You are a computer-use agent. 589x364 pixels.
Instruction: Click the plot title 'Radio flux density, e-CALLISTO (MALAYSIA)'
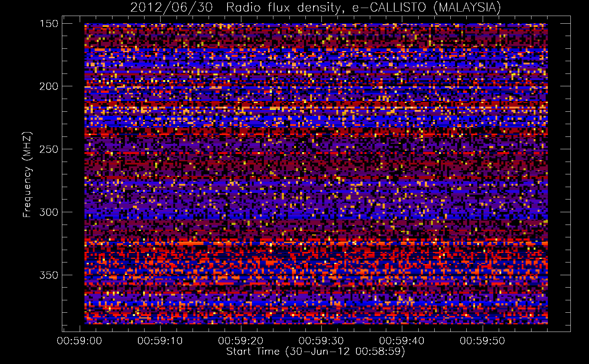[363, 8]
